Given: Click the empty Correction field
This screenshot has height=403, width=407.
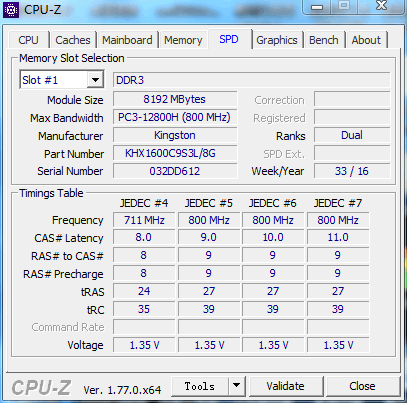Looking at the screenshot, I should [352, 99].
